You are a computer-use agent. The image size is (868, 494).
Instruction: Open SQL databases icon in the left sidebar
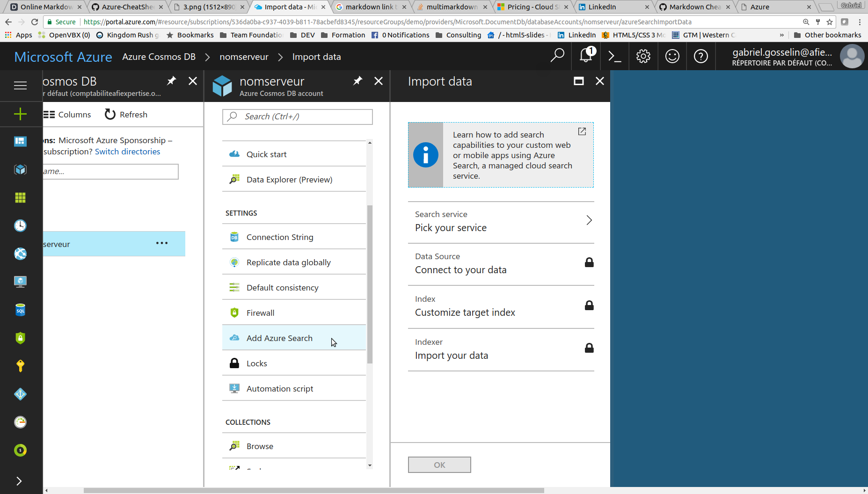20,310
